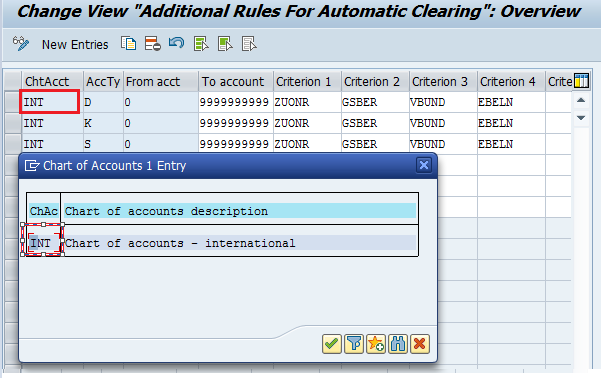Click ChtAcct field INT in row S
Viewport: 610px width, 378px height.
coord(52,144)
